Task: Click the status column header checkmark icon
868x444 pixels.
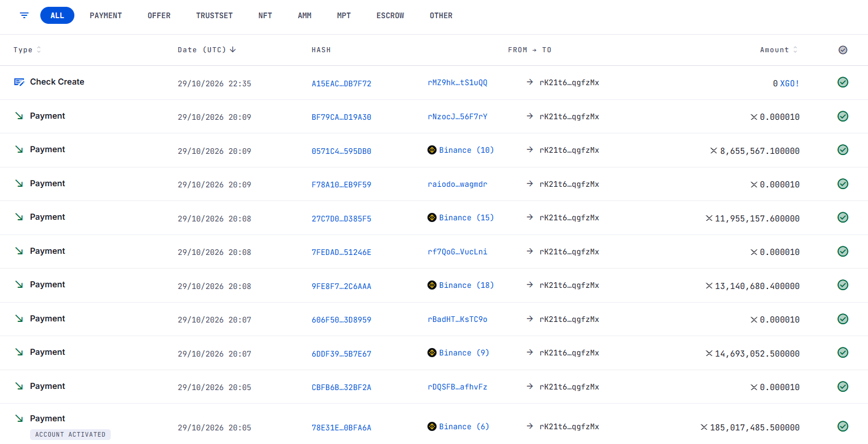Action: click(843, 50)
